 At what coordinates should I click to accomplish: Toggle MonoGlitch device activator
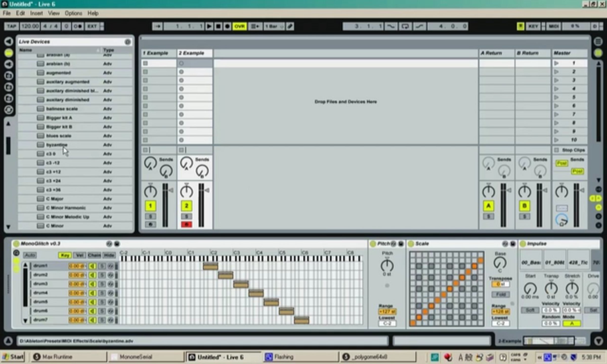coord(16,244)
